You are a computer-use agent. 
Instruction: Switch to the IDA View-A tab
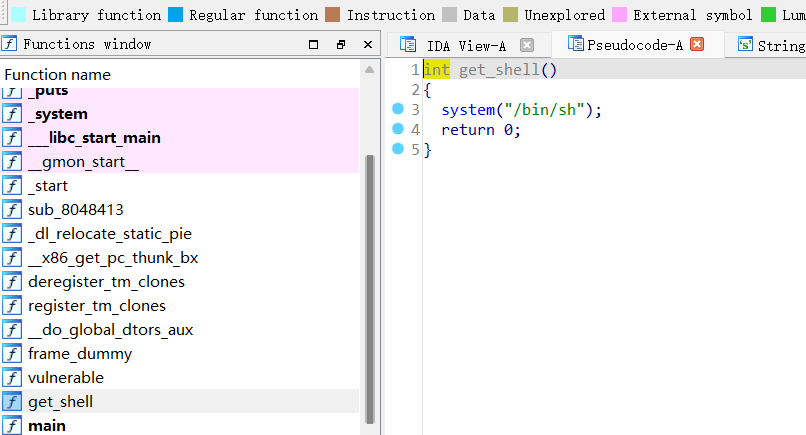(466, 46)
